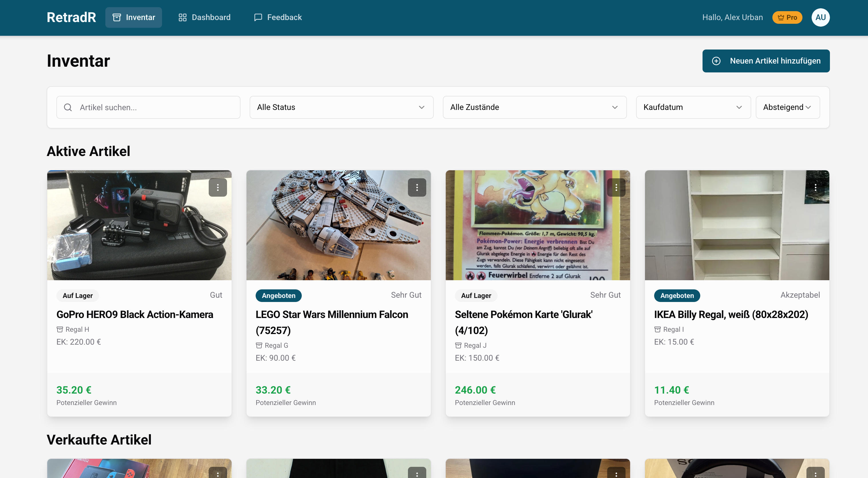The image size is (868, 478).
Task: Click Auf Lager badge on Glurak card
Action: tap(476, 295)
